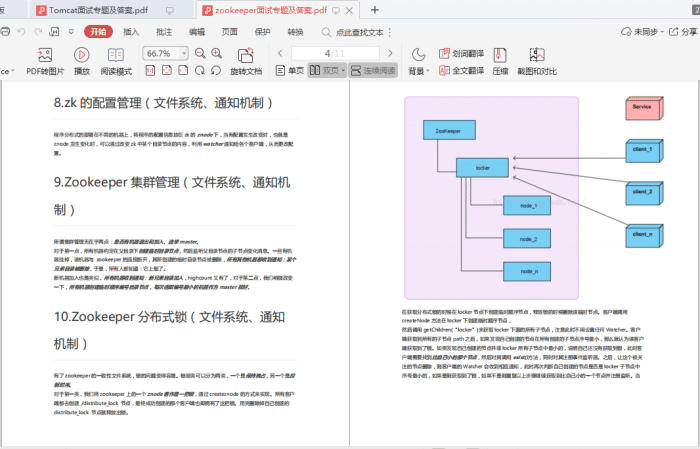Rotate the view clockwise
The width and height of the screenshot is (700, 449).
click(x=200, y=71)
